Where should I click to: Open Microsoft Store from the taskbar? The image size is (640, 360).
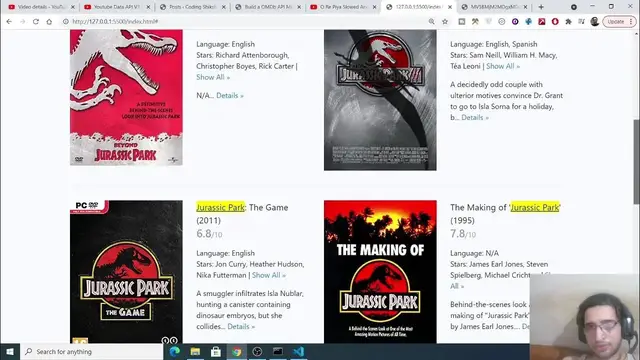click(216, 351)
